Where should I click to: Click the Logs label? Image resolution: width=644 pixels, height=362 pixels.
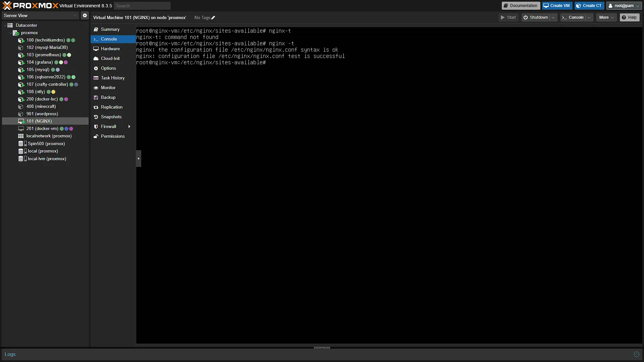point(10,354)
